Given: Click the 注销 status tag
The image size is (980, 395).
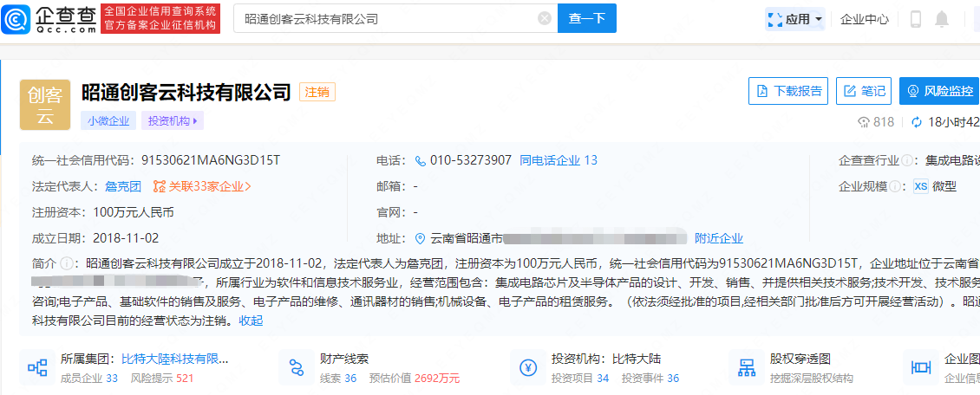Looking at the screenshot, I should [x=317, y=93].
